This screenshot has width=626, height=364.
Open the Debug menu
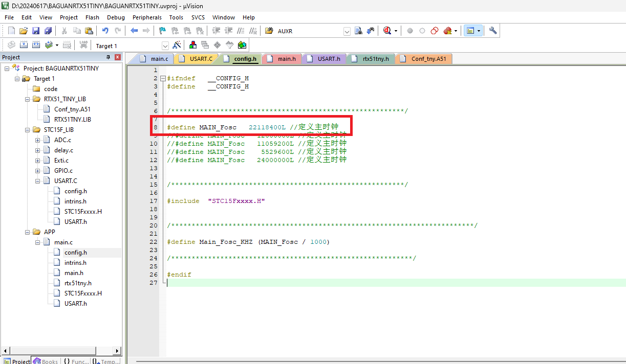pyautogui.click(x=116, y=17)
